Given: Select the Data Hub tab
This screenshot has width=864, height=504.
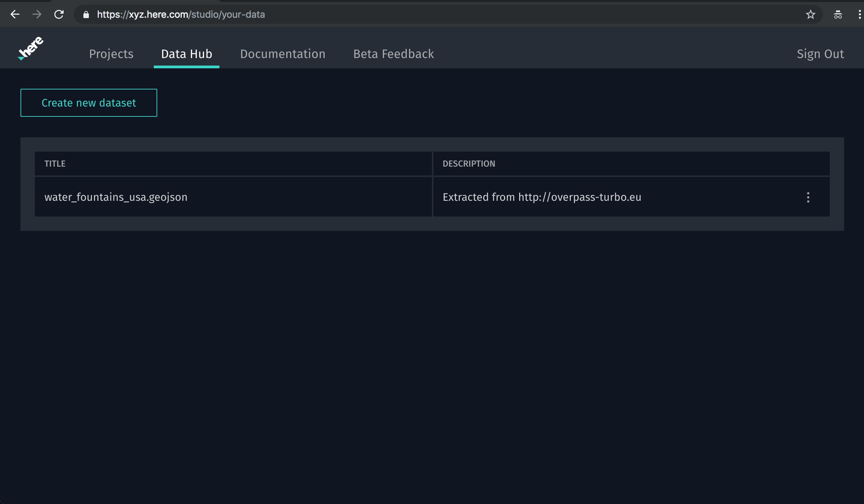Looking at the screenshot, I should [187, 54].
